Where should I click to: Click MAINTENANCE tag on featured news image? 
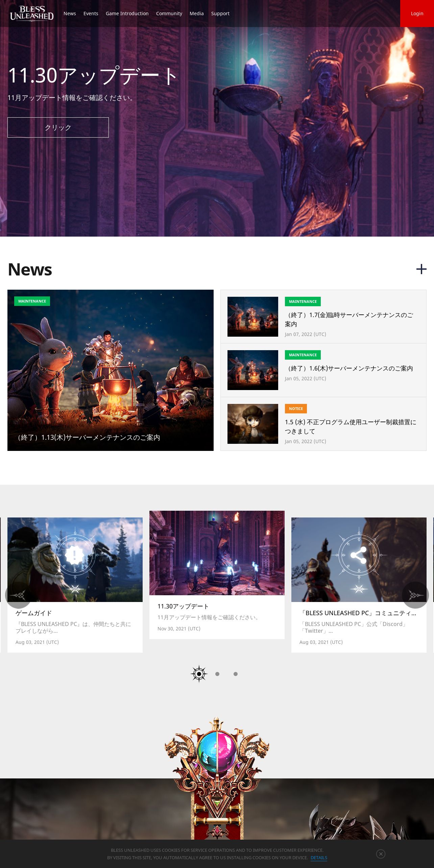point(32,301)
